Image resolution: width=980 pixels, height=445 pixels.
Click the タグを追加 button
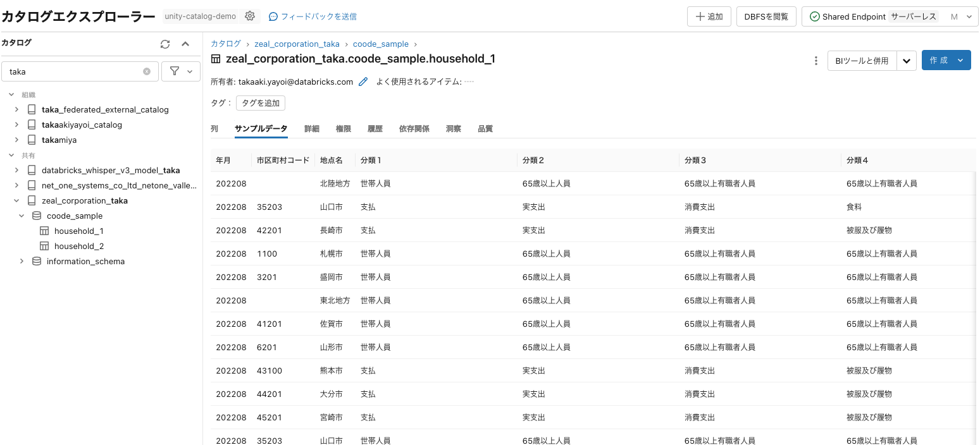click(260, 102)
